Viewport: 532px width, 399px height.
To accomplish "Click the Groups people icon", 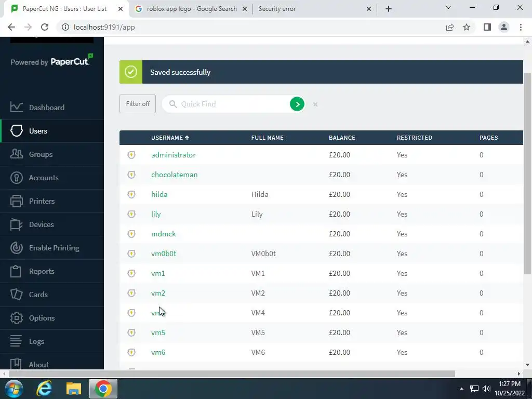I will pyautogui.click(x=16, y=154).
